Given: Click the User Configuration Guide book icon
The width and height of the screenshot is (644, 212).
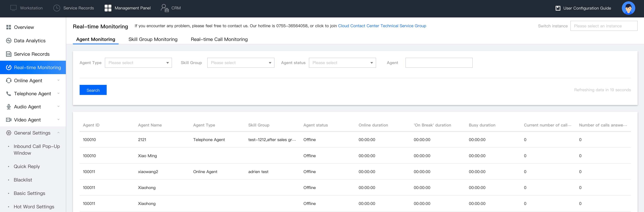Looking at the screenshot, I should click(x=558, y=8).
